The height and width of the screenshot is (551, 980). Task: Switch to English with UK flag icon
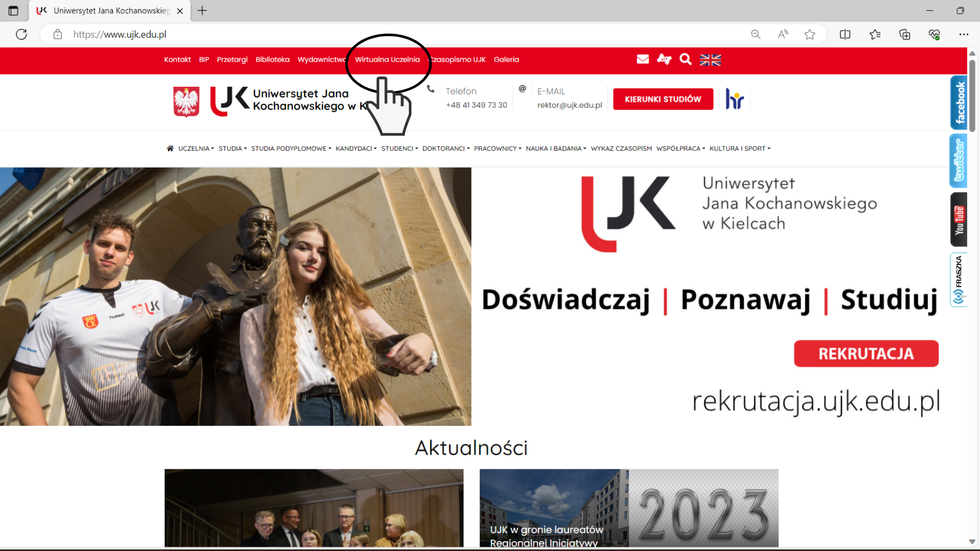710,60
